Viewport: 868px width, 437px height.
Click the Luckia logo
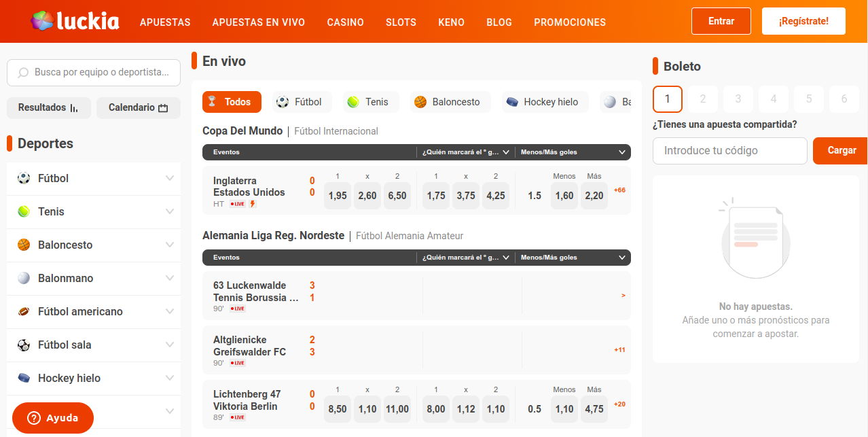pos(75,21)
